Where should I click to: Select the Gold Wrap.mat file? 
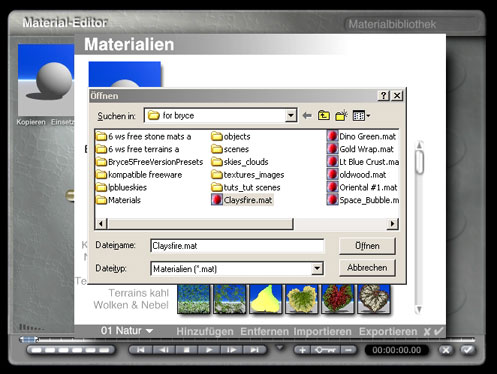tap(361, 149)
